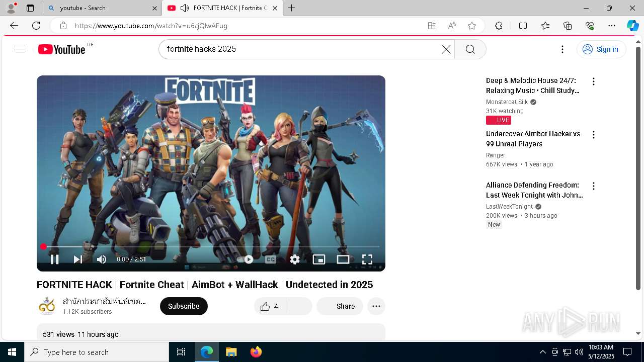The height and width of the screenshot is (362, 644).
Task: Open Browser essentials
Action: 590,26
